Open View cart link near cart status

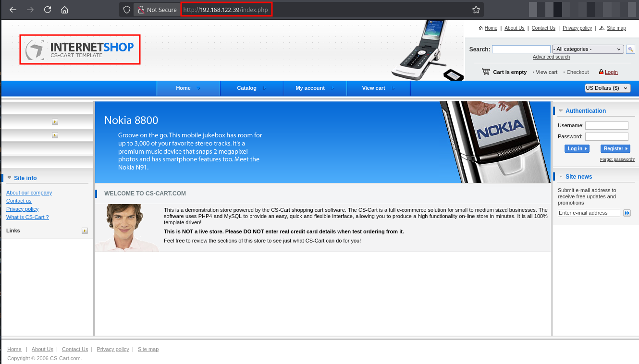coord(547,72)
